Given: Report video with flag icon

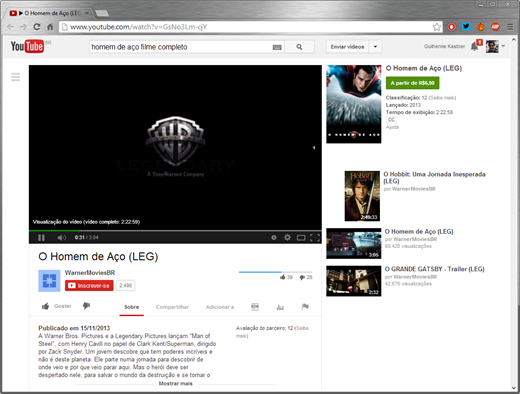Looking at the screenshot, I should [305, 307].
